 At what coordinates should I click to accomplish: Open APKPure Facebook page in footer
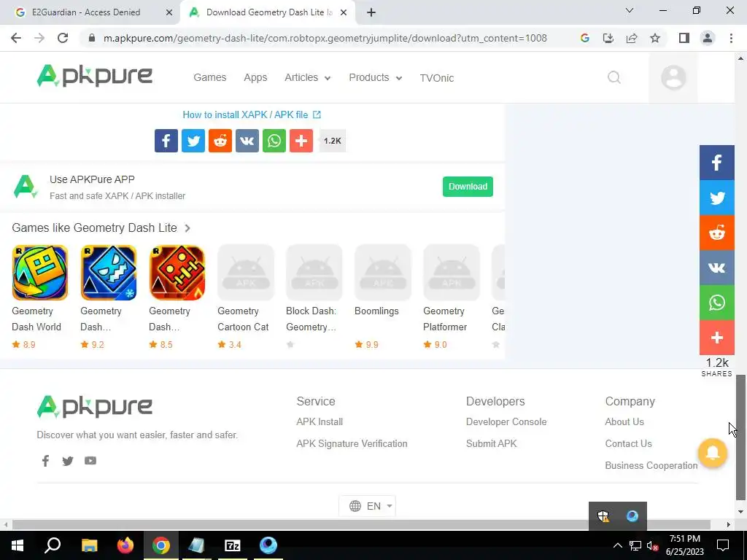click(45, 461)
